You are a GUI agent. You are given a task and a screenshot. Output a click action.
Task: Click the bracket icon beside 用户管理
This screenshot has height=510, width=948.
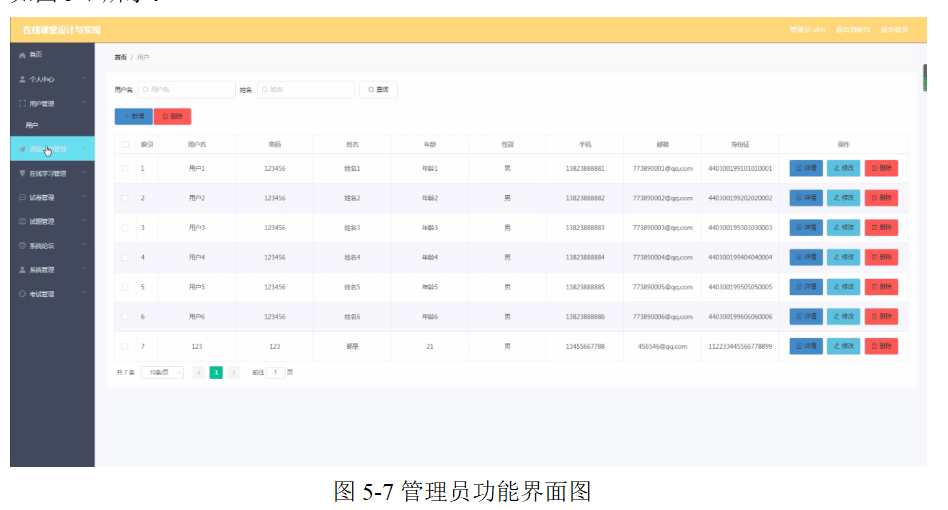click(x=22, y=103)
